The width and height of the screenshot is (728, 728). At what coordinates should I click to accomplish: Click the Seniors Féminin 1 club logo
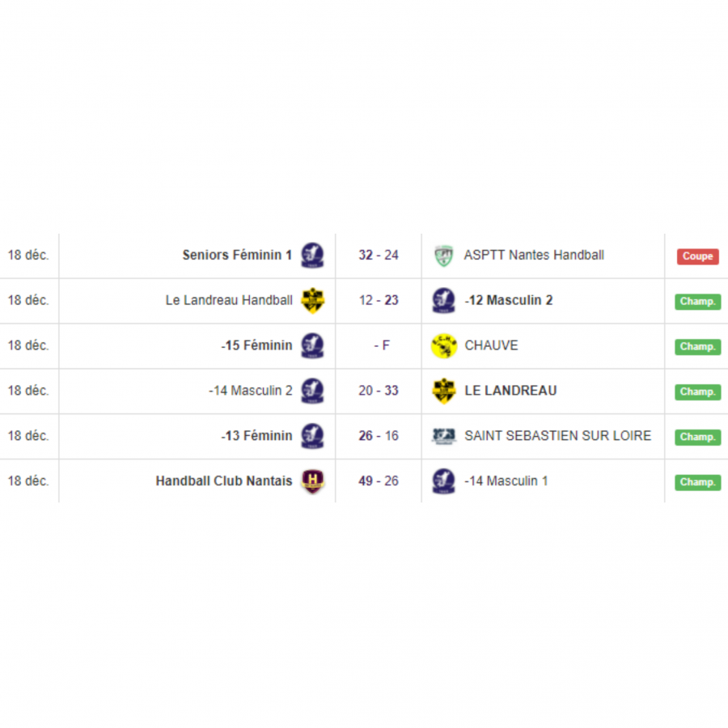[312, 256]
